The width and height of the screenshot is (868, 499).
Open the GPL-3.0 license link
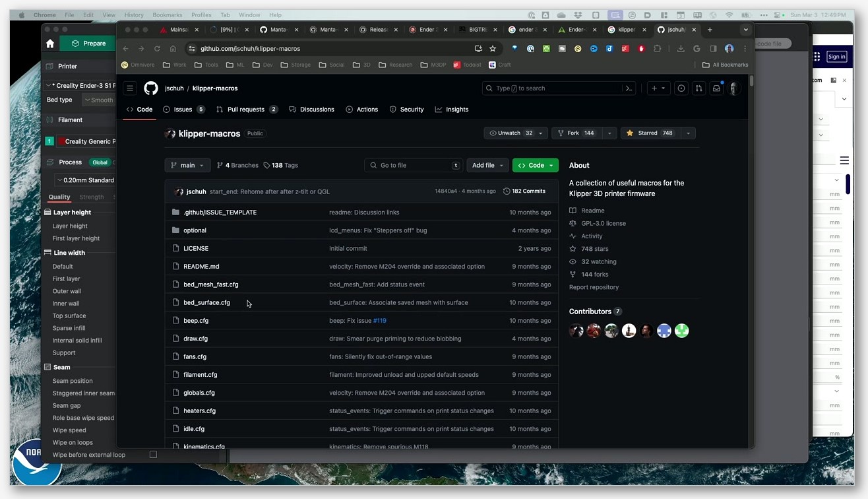tap(604, 223)
